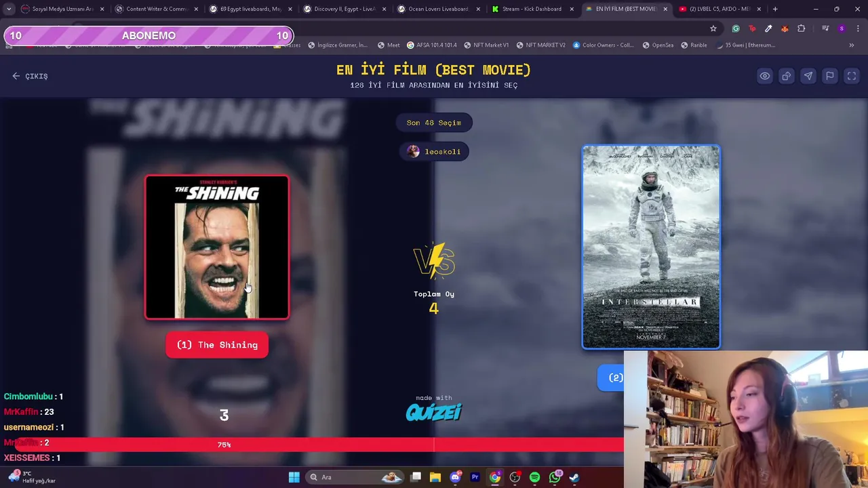Viewport: 868px width, 488px height.
Task: Open Color Owners bookmark
Action: pos(603,45)
